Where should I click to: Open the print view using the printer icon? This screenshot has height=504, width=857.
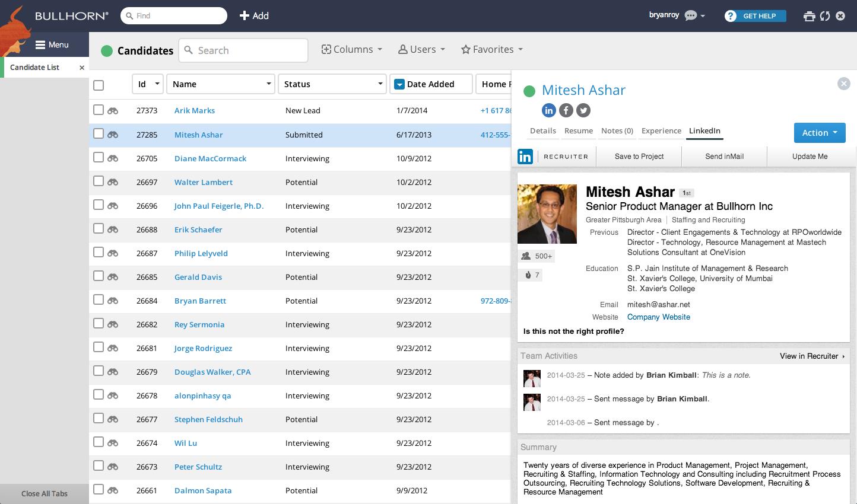pos(810,16)
